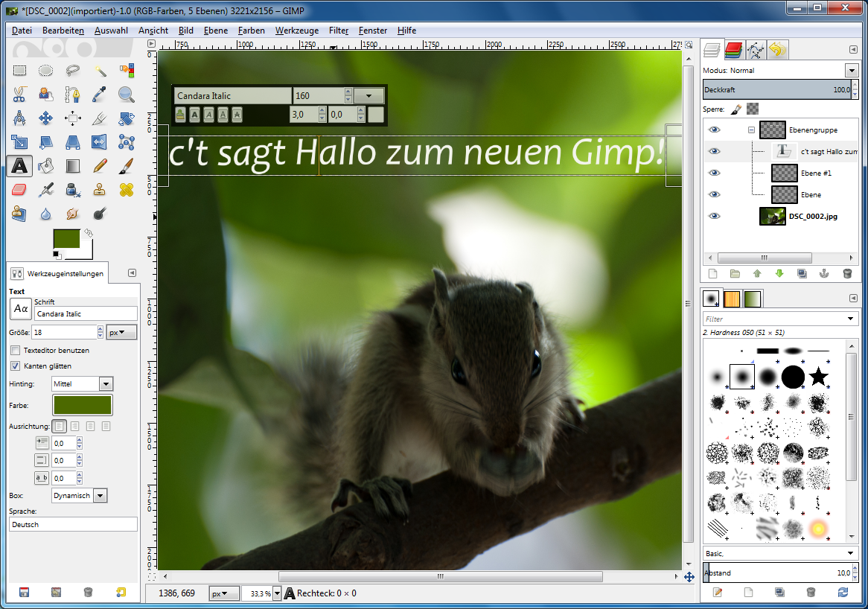Uncheck Kanten glätten checkbox

[x=16, y=366]
